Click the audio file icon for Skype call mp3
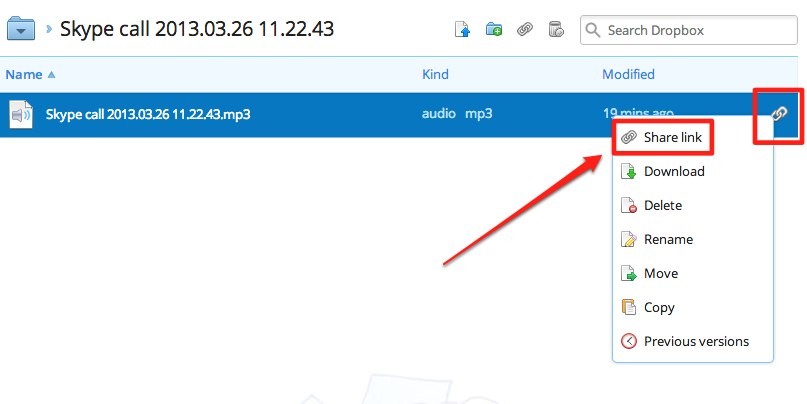 tap(21, 114)
